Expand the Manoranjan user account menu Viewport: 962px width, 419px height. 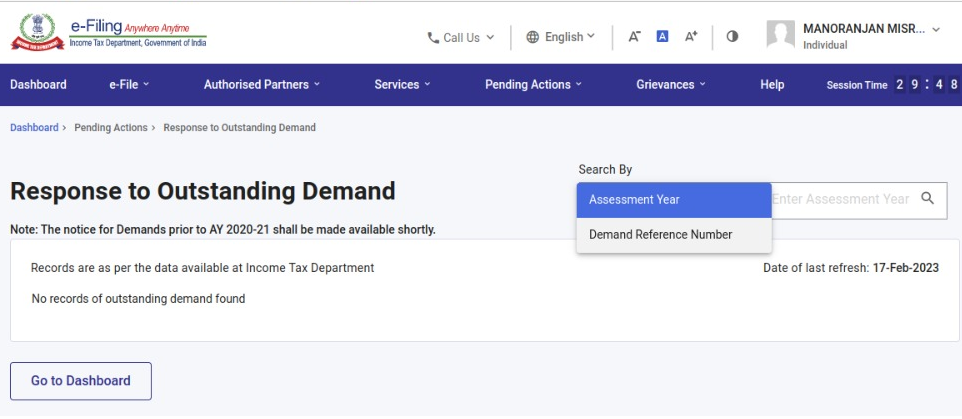(x=871, y=30)
